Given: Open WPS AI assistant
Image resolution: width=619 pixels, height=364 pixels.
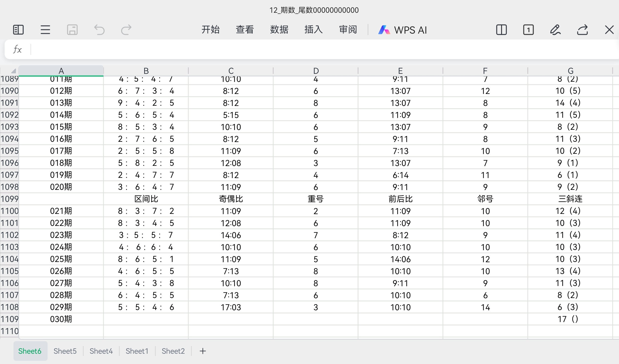Looking at the screenshot, I should tap(403, 30).
